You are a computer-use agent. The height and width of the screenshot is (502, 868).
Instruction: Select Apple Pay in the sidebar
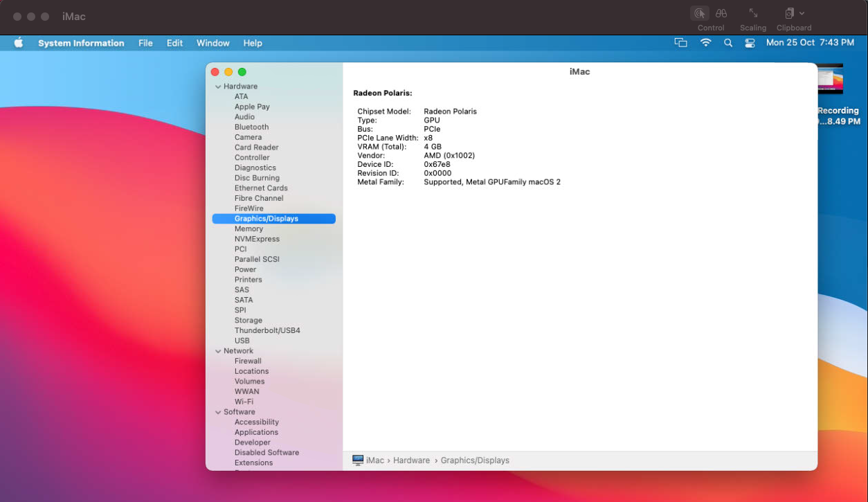point(252,107)
